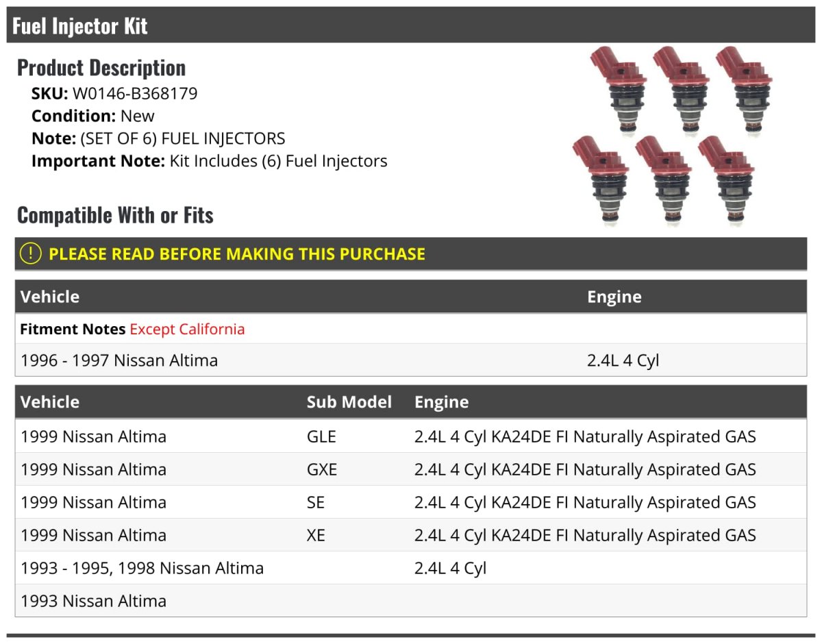Click the yellow exclamation warning icon
The width and height of the screenshot is (822, 644).
31,253
